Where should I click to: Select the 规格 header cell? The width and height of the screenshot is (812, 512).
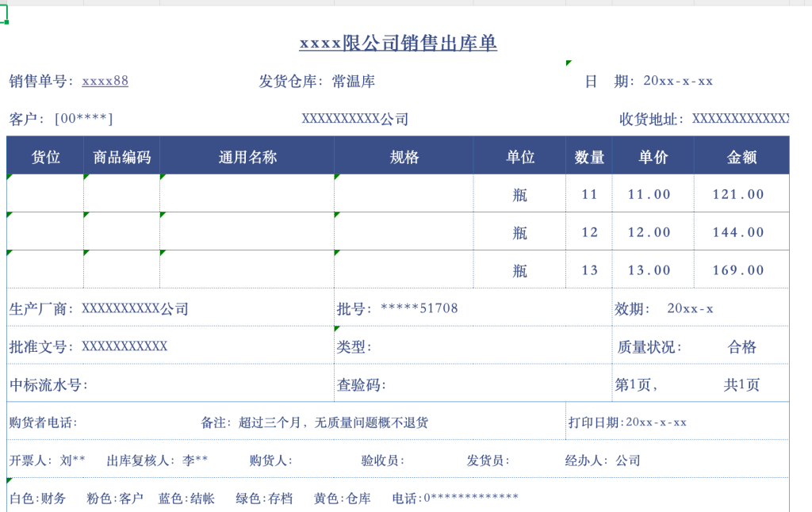(x=404, y=157)
